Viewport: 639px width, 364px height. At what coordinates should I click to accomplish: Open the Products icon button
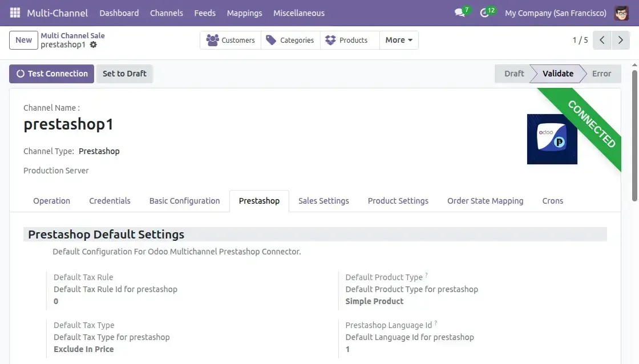[x=330, y=40]
